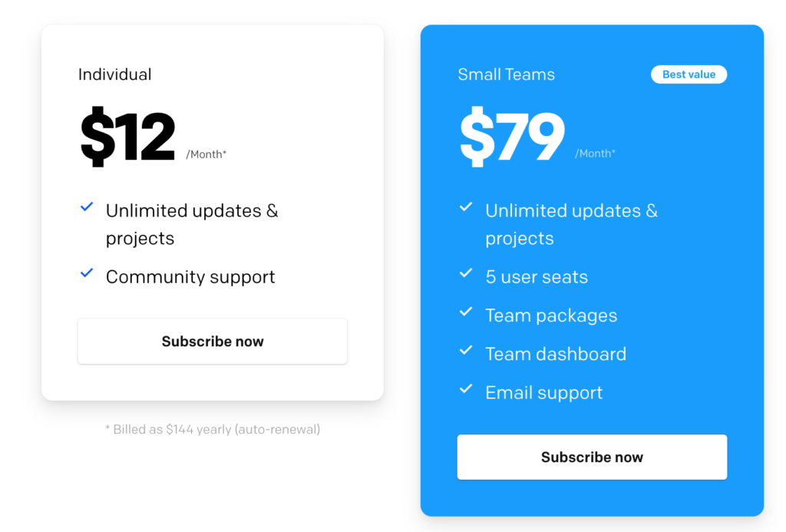Click checkmark beside Community support

[87, 273]
